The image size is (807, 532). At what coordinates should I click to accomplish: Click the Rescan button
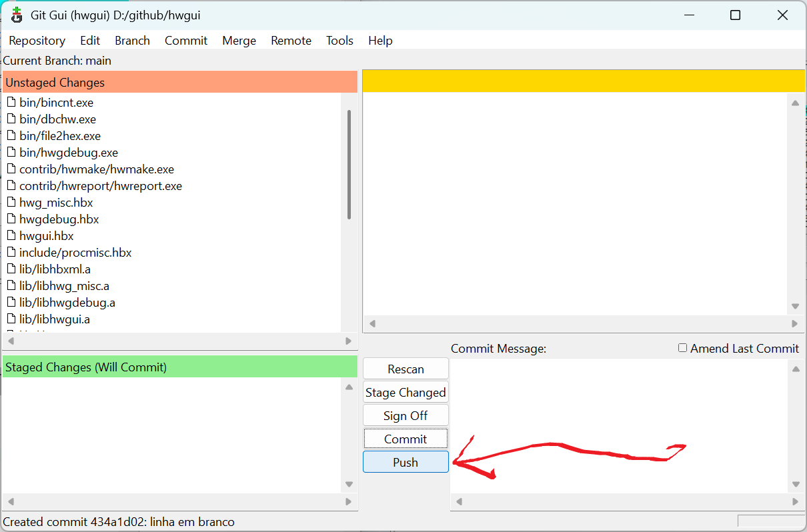406,369
